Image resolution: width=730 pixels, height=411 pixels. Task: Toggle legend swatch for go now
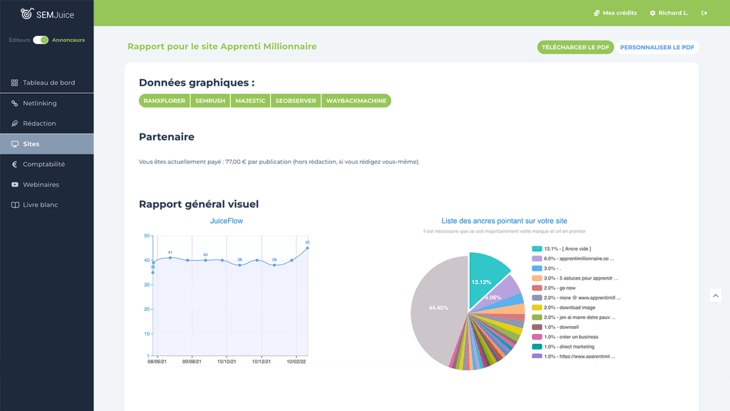[537, 288]
